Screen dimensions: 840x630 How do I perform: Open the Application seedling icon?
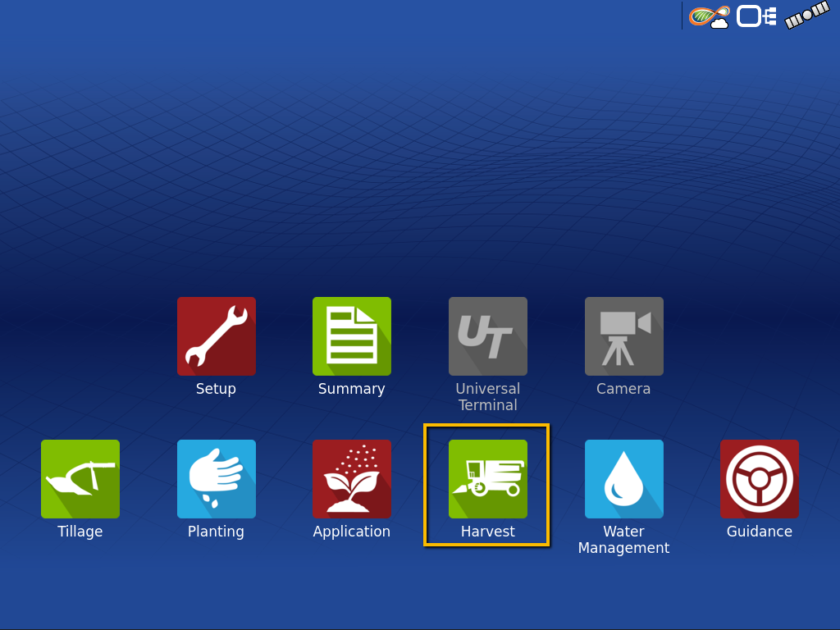click(352, 479)
